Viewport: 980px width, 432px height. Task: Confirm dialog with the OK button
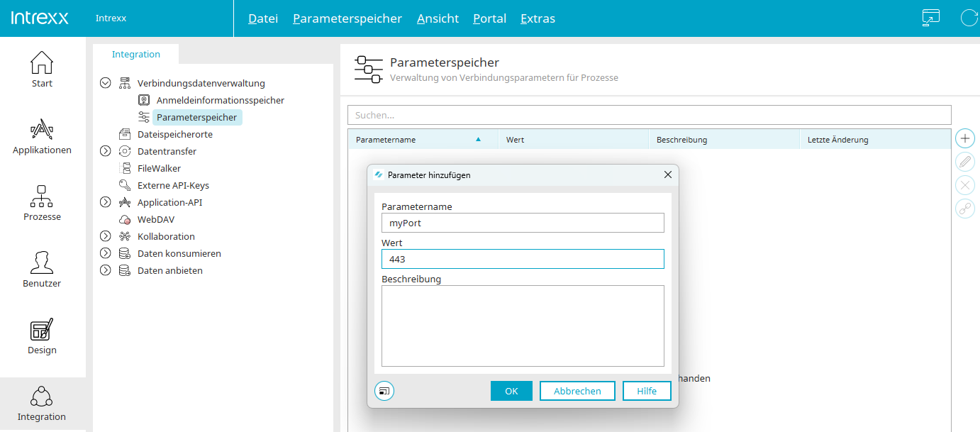click(511, 391)
